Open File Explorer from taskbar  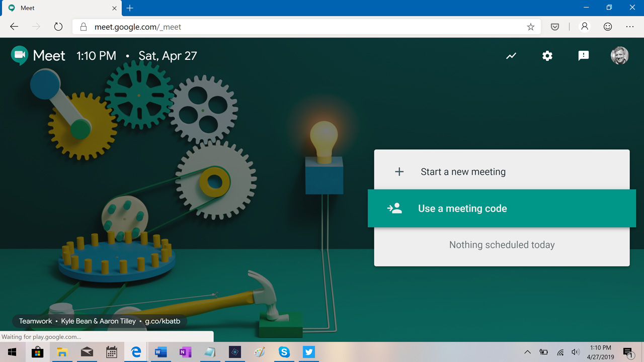click(x=62, y=352)
